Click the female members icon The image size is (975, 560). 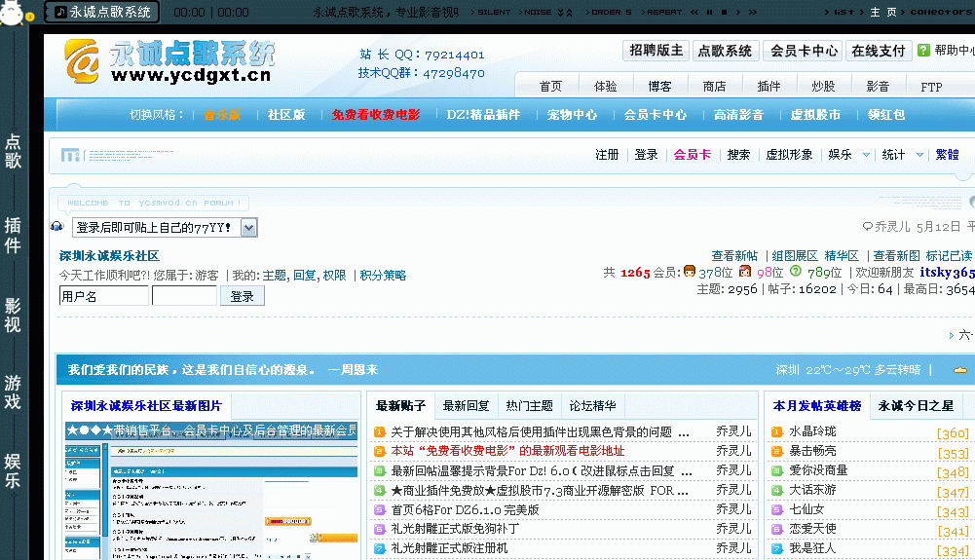point(745,272)
